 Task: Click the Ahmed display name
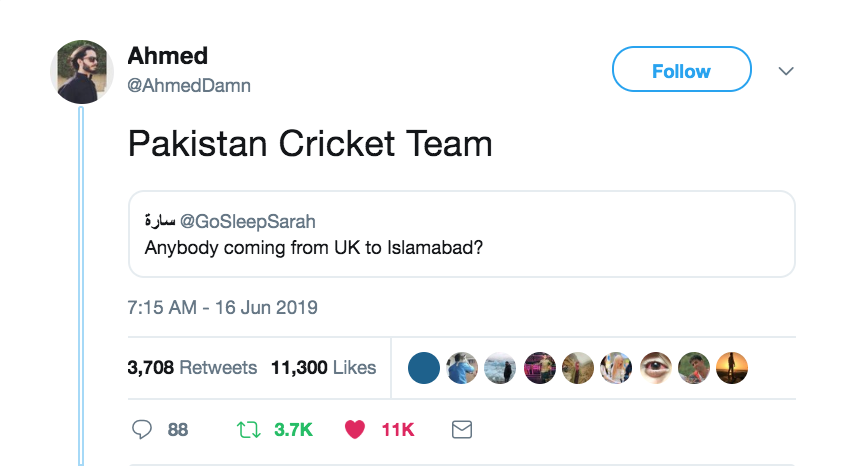167,56
